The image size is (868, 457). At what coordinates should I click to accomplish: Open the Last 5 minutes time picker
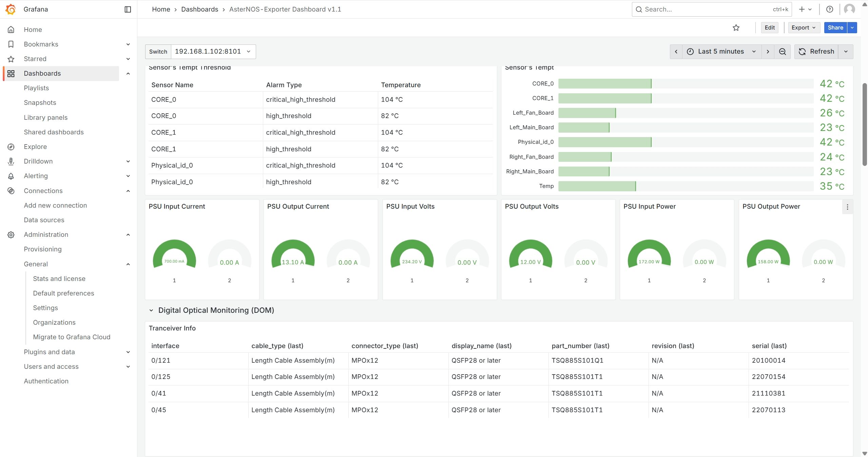(721, 52)
